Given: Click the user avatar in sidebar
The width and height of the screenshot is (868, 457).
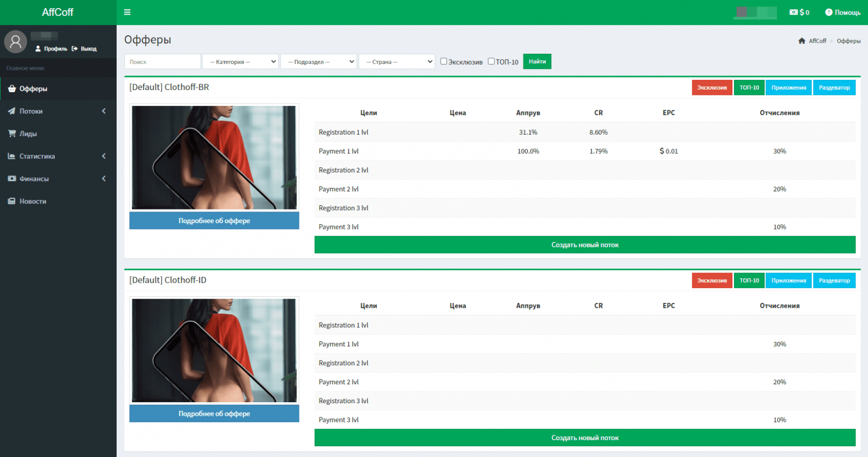Looking at the screenshot, I should pos(16,42).
